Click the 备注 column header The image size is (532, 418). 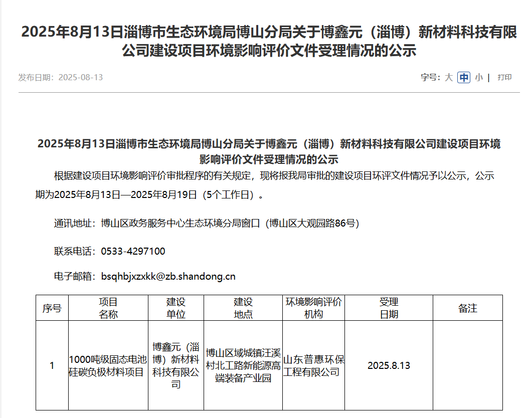[467, 308]
